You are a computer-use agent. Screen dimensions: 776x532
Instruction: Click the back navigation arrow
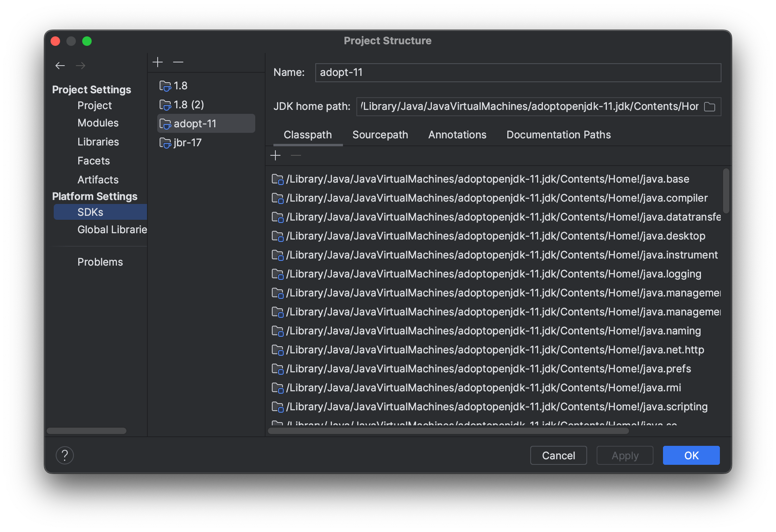60,66
